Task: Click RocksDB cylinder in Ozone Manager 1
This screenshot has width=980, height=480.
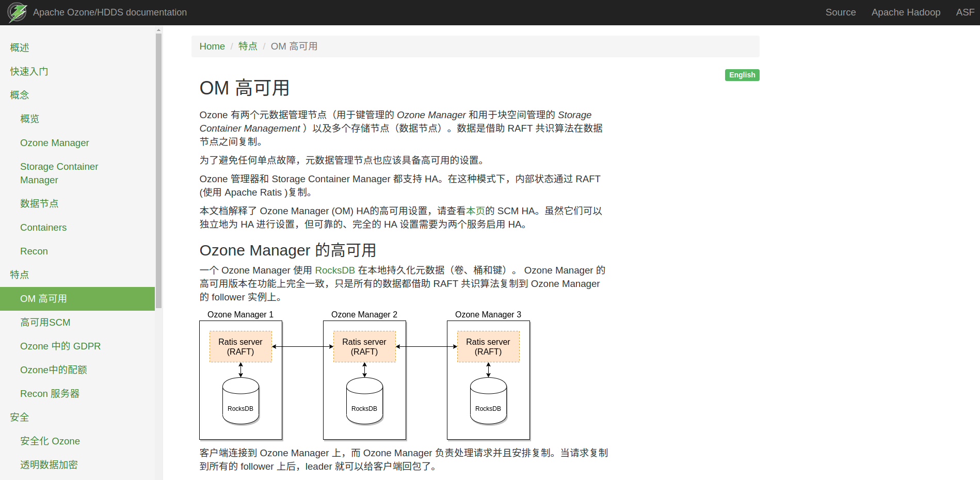Action: point(240,401)
